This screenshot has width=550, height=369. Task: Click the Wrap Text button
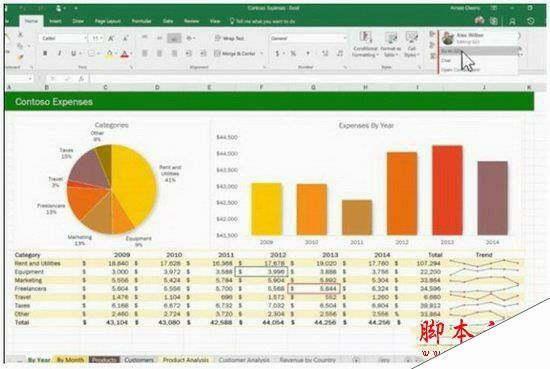[x=229, y=38]
